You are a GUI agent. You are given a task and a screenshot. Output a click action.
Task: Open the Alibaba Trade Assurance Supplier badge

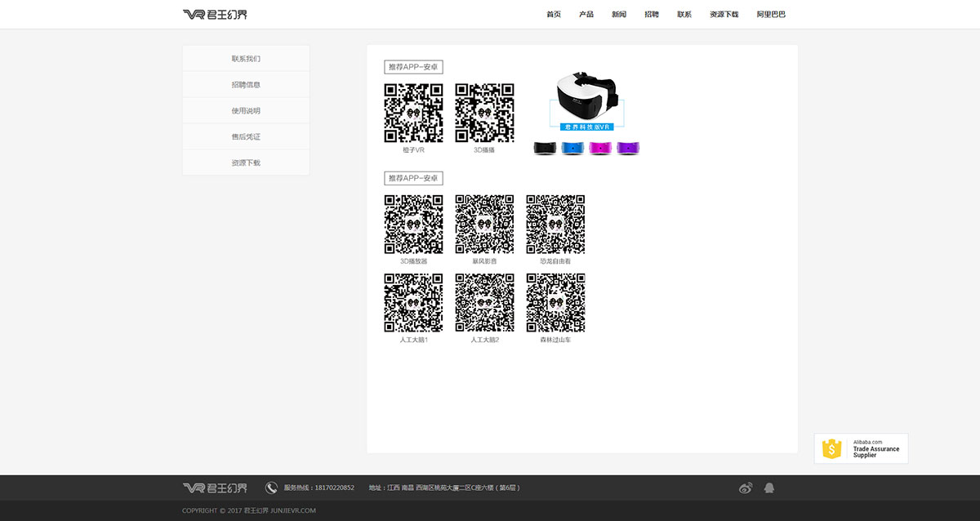[x=861, y=448]
